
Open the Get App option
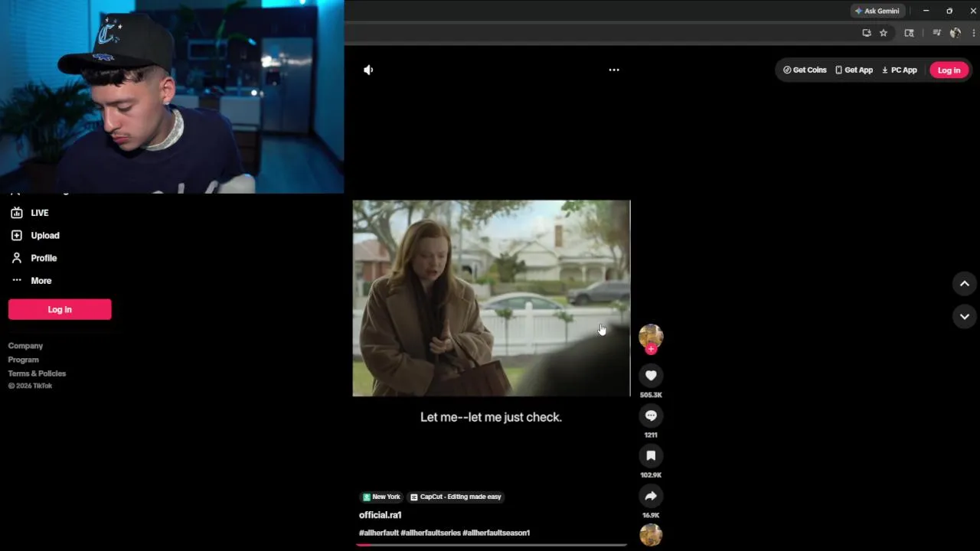coord(854,70)
